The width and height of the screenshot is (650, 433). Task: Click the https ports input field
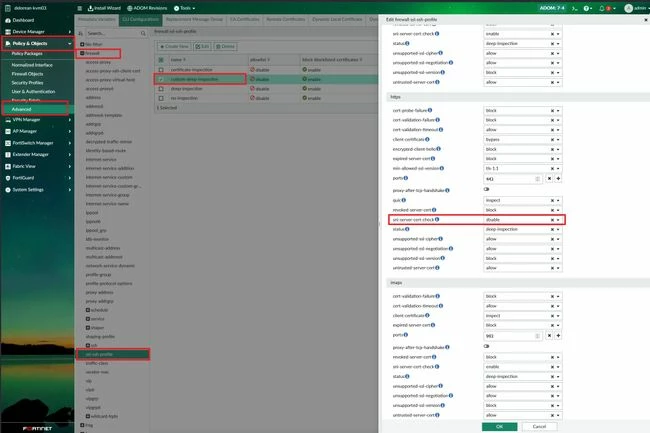pos(513,179)
